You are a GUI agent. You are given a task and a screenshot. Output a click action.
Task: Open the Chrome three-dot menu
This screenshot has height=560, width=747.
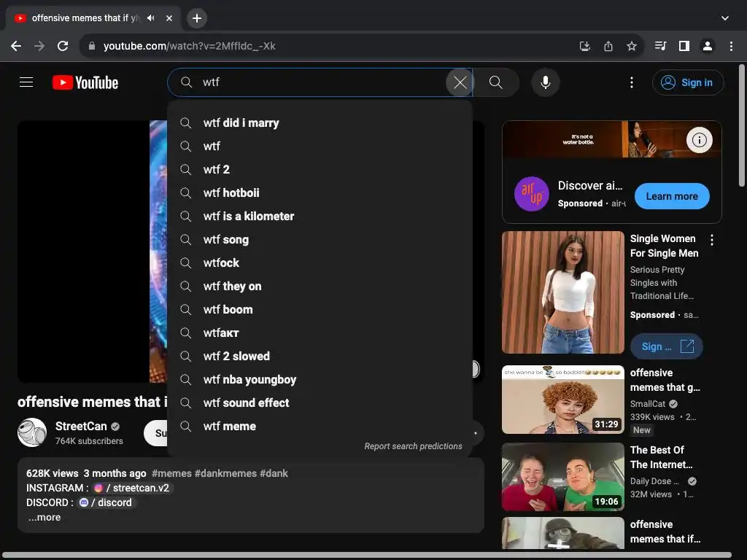(731, 46)
